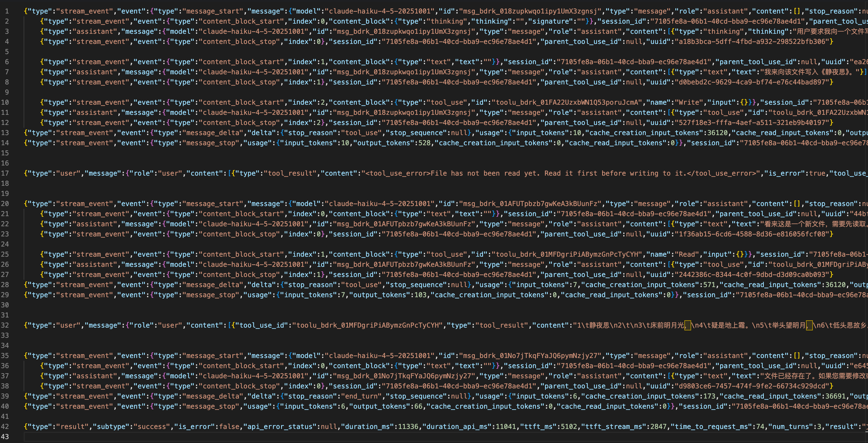Click cache_read_input_tokens value 36691
This screenshot has width=868, height=443.
(835, 396)
